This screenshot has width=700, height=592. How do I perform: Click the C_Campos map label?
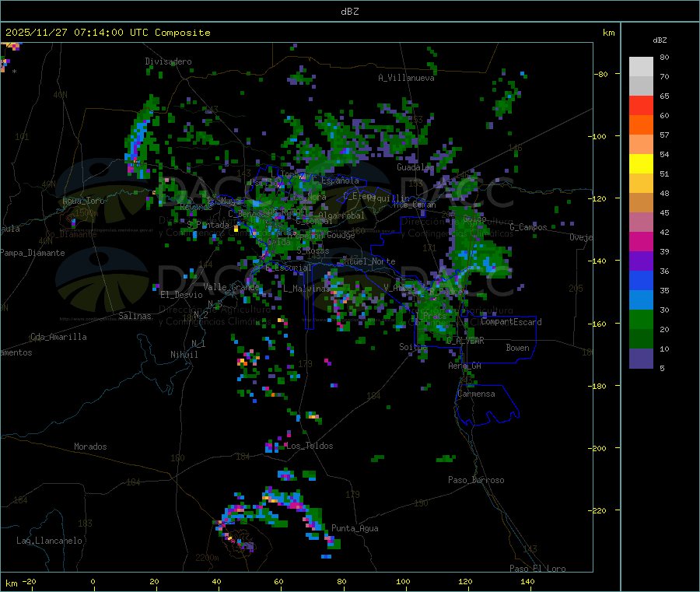coord(529,227)
